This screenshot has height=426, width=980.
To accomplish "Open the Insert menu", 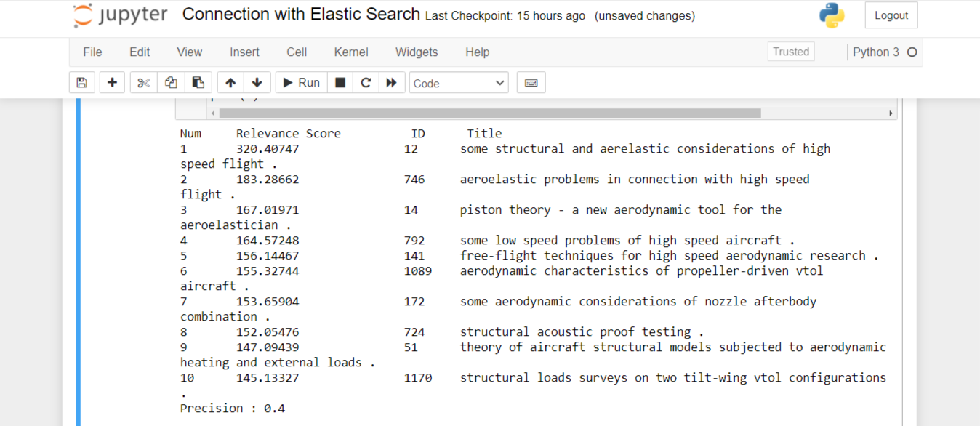I will [x=244, y=52].
